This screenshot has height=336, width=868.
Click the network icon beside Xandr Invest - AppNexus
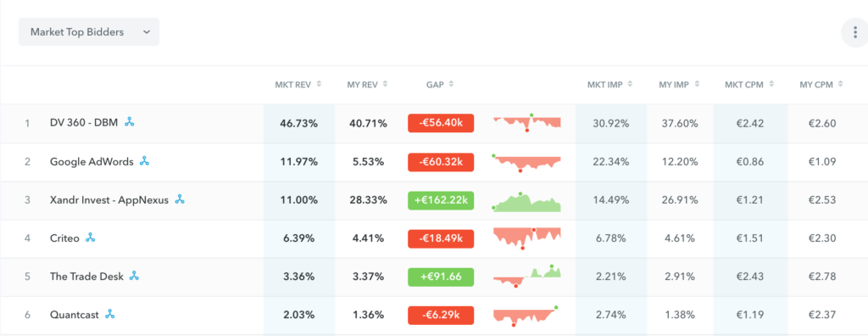[180, 199]
